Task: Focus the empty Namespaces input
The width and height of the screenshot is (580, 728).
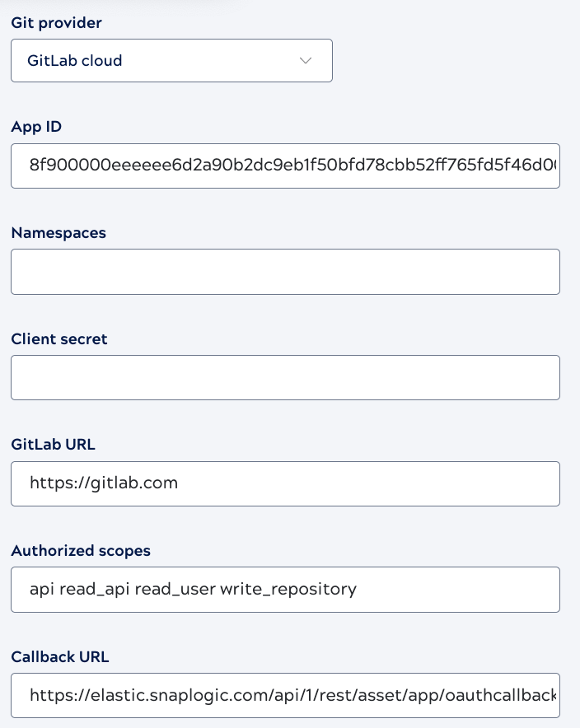Action: pyautogui.click(x=285, y=271)
